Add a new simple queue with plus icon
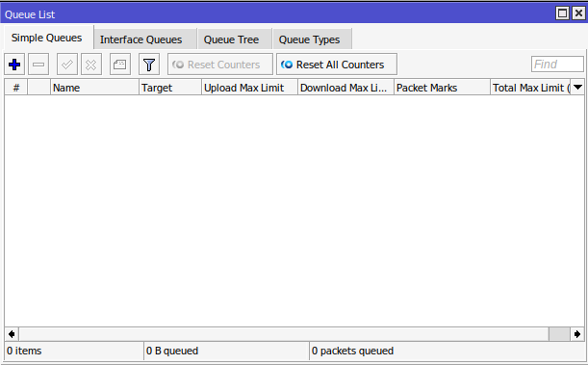 point(14,65)
